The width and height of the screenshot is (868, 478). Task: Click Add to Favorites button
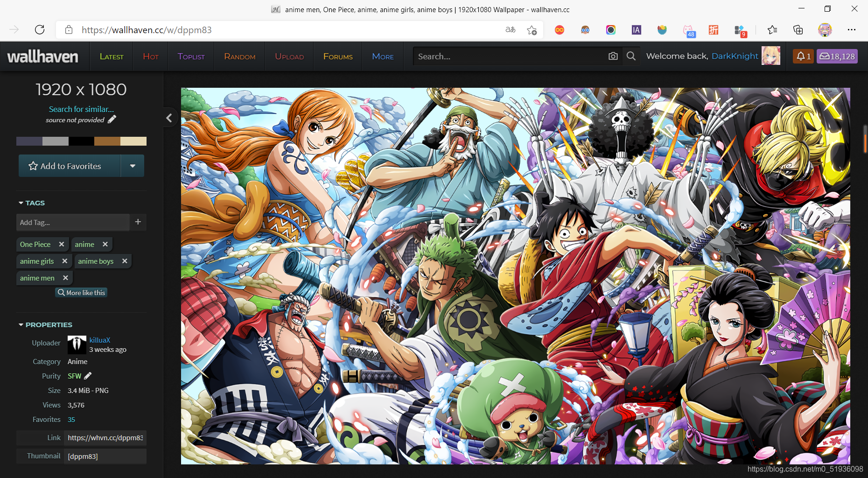tap(70, 166)
